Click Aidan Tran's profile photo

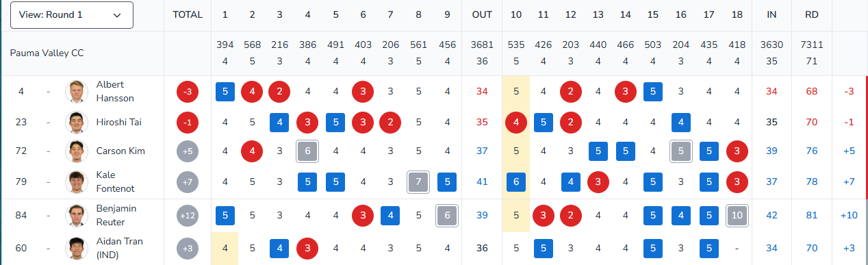(76, 248)
